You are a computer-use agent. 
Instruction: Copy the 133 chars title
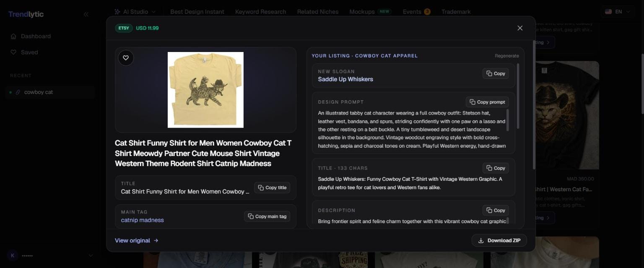[x=496, y=168]
